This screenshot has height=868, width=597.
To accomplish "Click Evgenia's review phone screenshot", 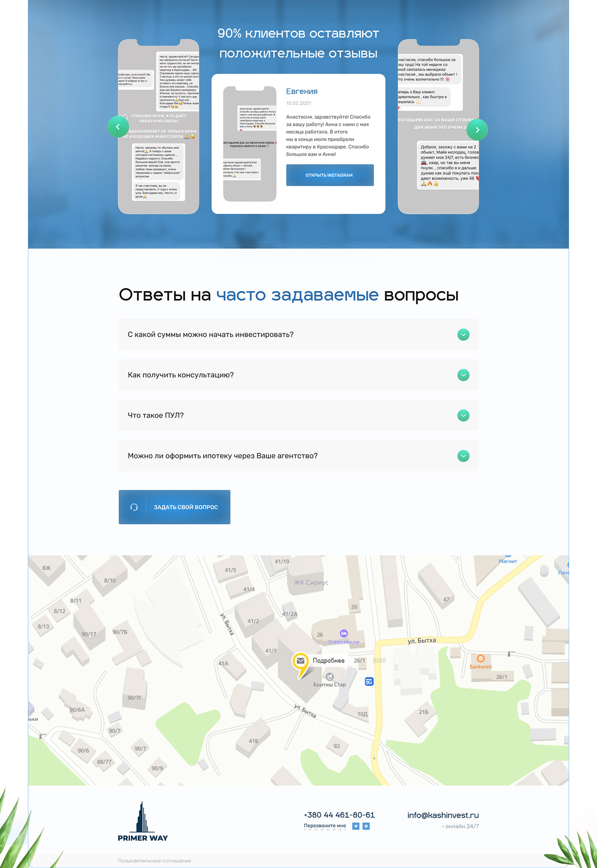I will [x=250, y=144].
